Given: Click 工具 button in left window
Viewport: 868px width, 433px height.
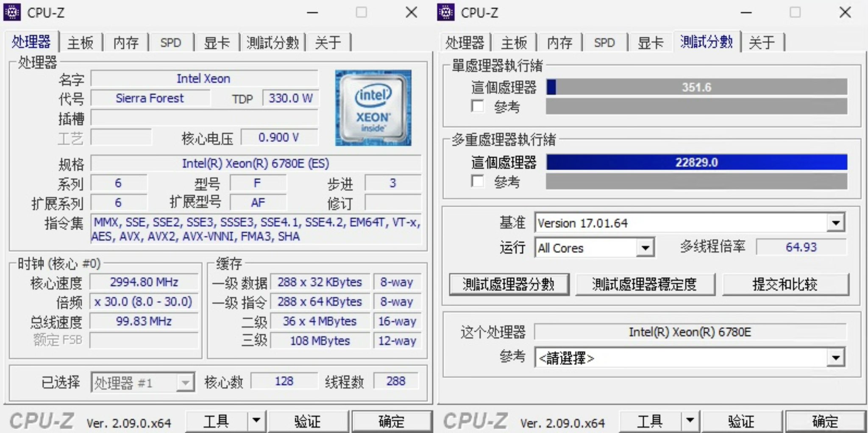Looking at the screenshot, I should pyautogui.click(x=216, y=421).
